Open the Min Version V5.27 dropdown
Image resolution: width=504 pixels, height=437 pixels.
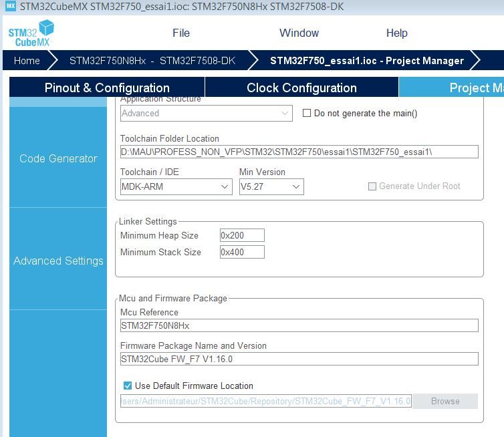coord(271,186)
